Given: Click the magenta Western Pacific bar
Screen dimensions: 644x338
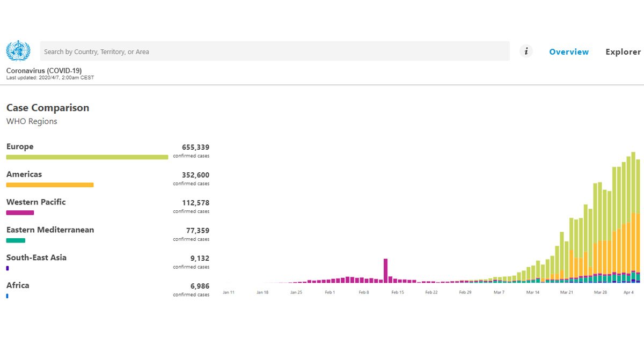Looking at the screenshot, I should pos(20,213).
